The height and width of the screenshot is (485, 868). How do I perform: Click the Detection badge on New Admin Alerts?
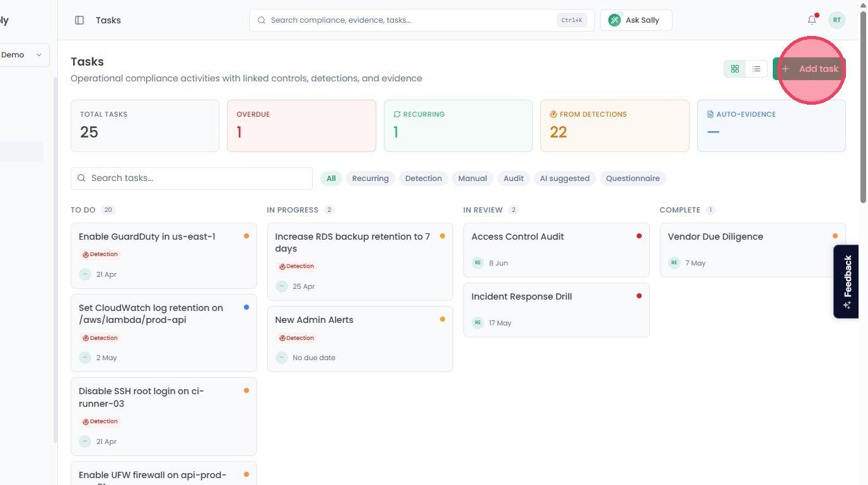coord(296,338)
